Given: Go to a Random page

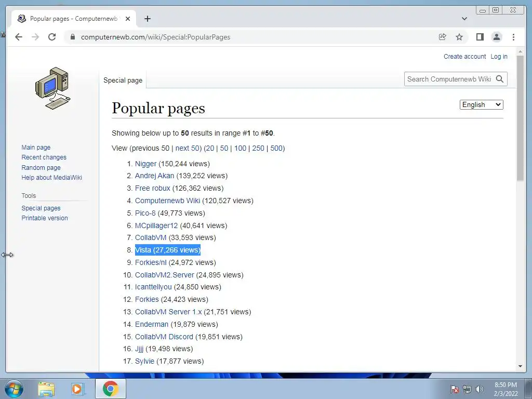Looking at the screenshot, I should [x=41, y=167].
